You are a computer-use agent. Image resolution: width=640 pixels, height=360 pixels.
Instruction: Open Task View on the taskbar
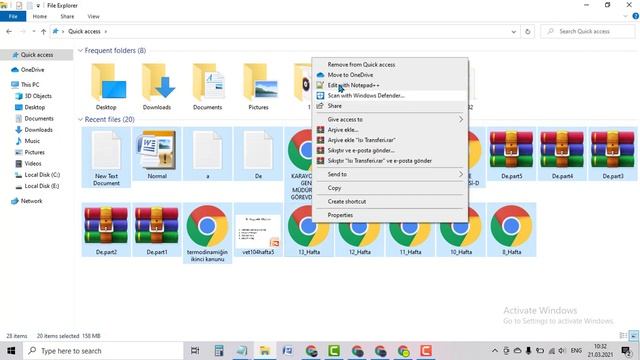click(195, 351)
